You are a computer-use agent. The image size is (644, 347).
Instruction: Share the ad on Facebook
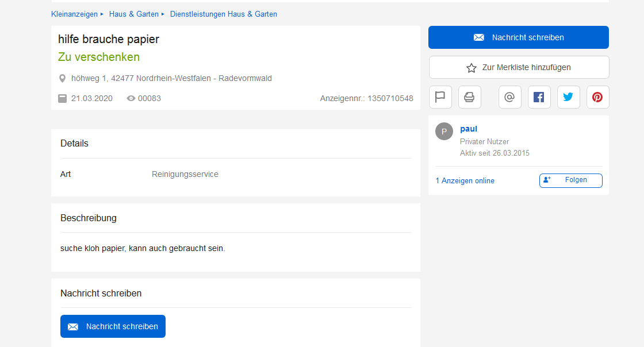(539, 97)
